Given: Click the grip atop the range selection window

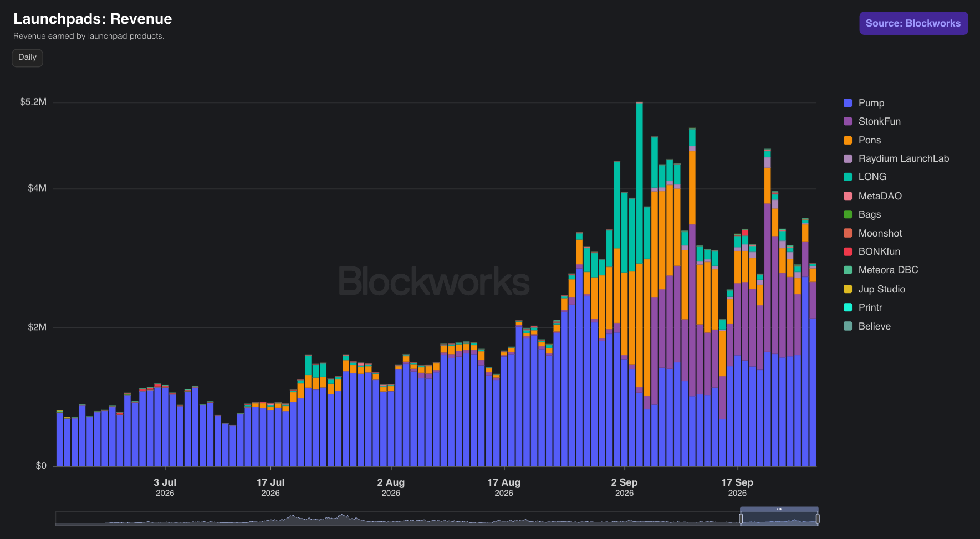Looking at the screenshot, I should [x=779, y=509].
